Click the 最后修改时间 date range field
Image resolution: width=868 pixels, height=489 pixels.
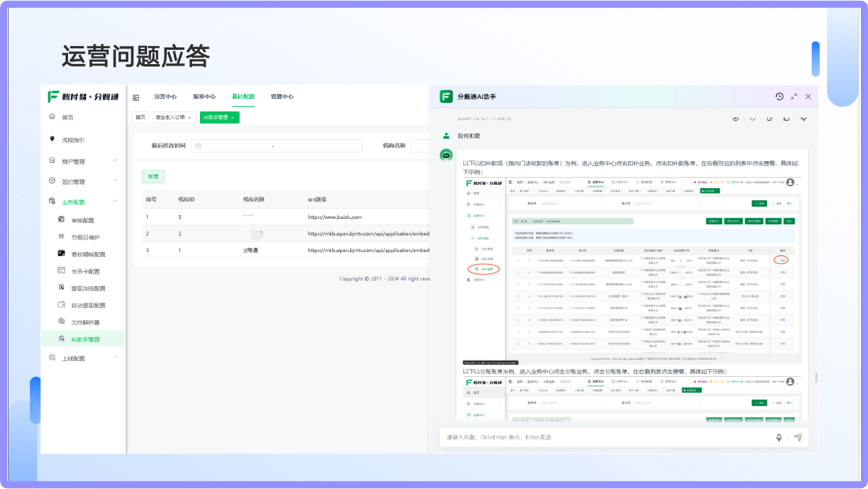point(276,146)
